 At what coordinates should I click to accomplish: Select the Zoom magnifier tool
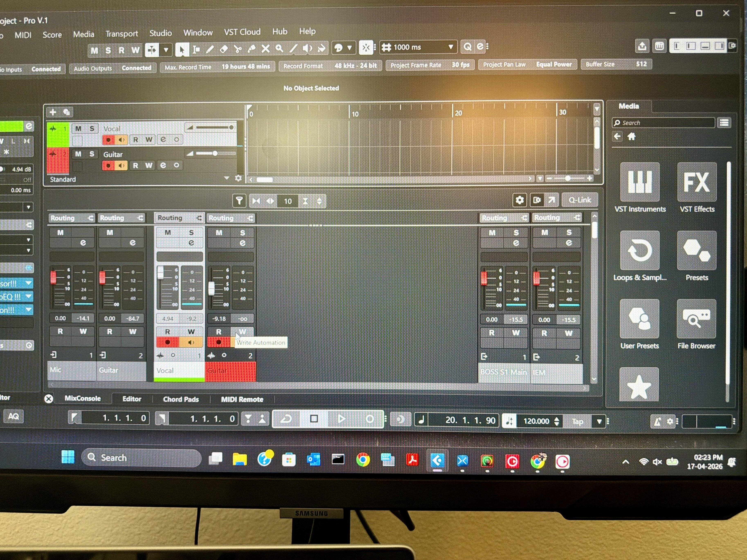point(279,49)
